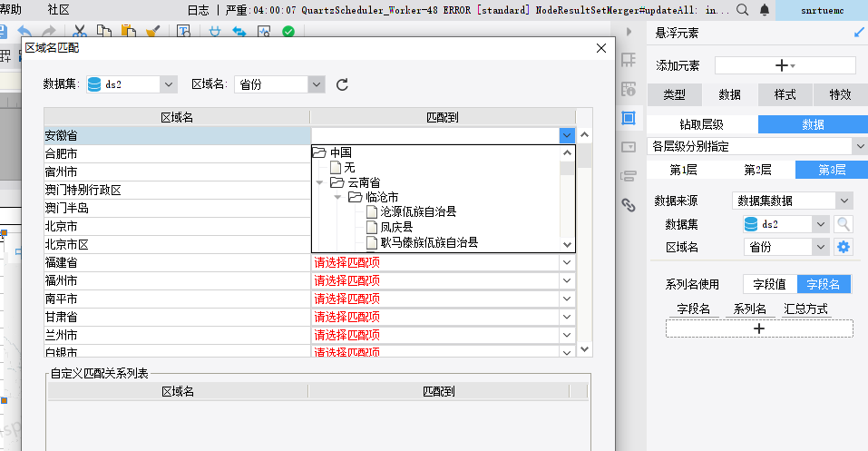Click the add element plus button

[785, 65]
